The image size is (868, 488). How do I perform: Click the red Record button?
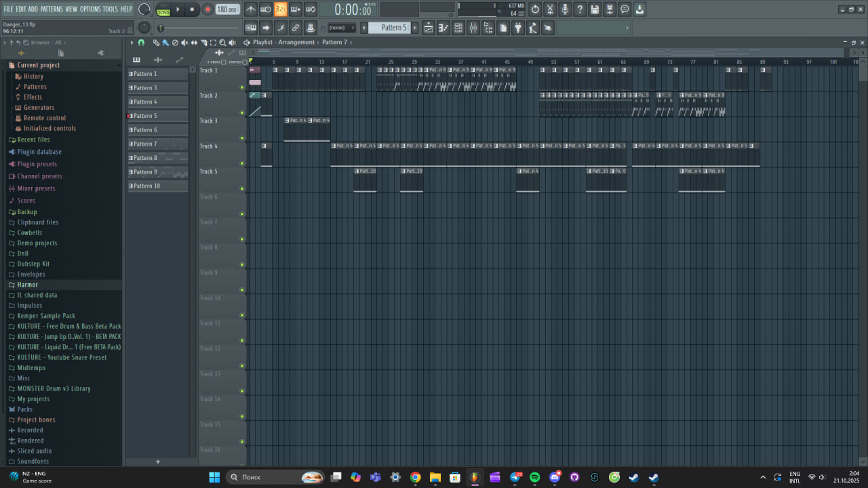206,9
